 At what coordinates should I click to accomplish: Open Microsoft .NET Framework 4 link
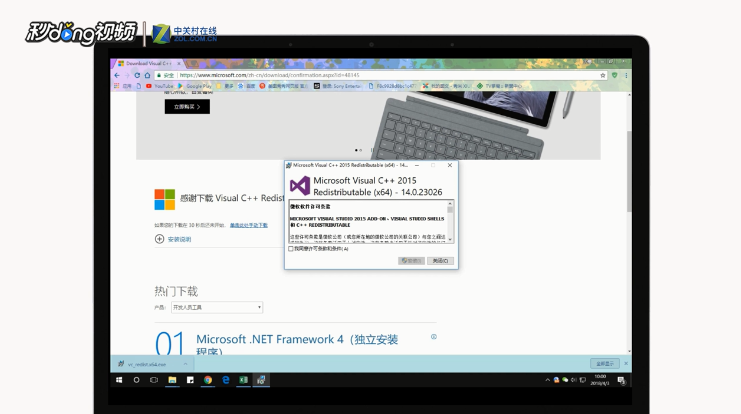297,345
